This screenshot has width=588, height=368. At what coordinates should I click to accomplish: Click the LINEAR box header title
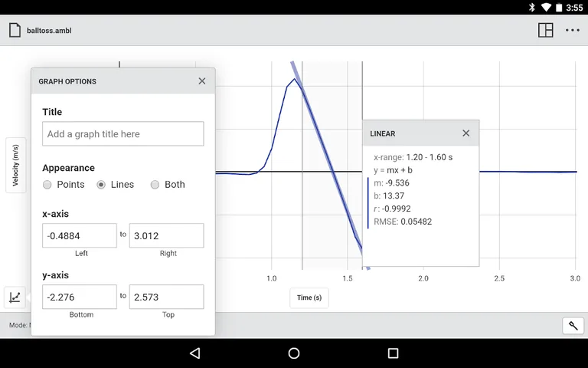pos(383,133)
